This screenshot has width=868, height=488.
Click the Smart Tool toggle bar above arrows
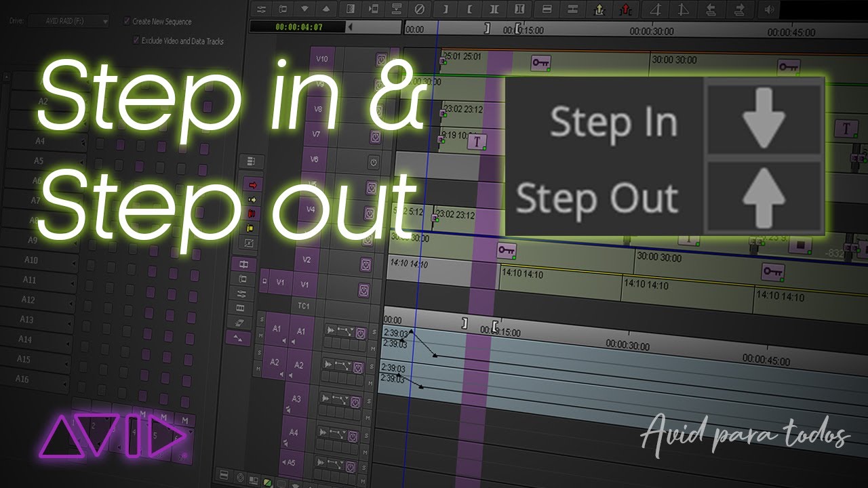(252, 161)
